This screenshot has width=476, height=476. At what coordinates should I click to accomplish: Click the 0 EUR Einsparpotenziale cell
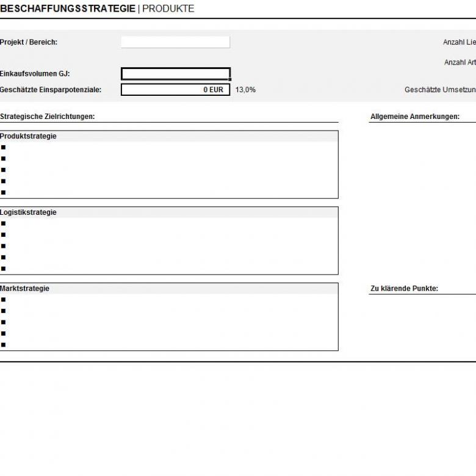pyautogui.click(x=175, y=90)
